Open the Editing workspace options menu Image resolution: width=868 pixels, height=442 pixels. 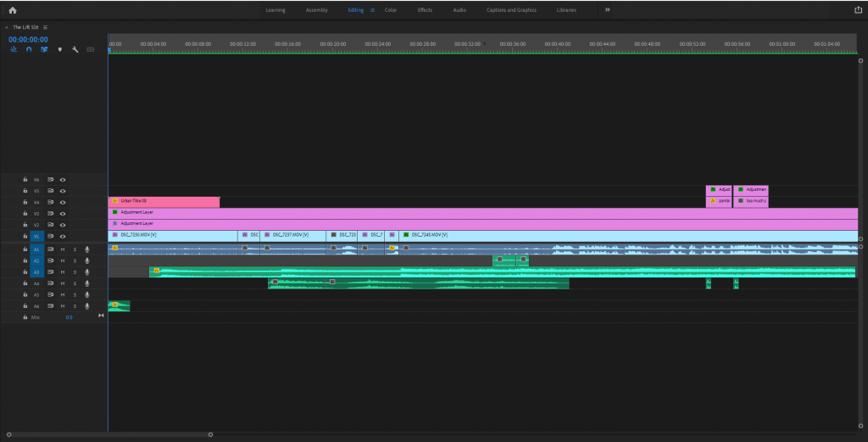coord(372,10)
